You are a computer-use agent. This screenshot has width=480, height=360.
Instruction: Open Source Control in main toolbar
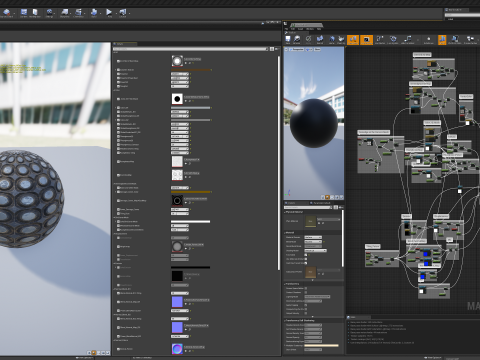click(7, 13)
